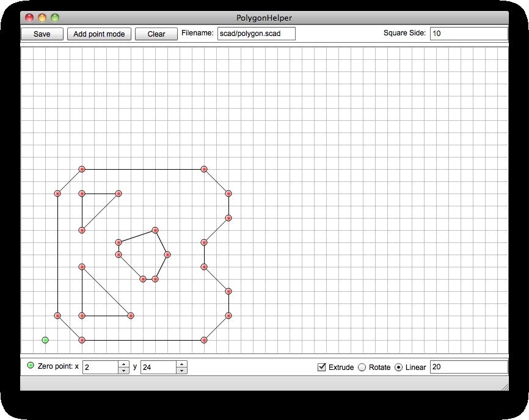This screenshot has height=420, width=529.
Task: Increase Zero point x with up arrow
Action: [124, 364]
